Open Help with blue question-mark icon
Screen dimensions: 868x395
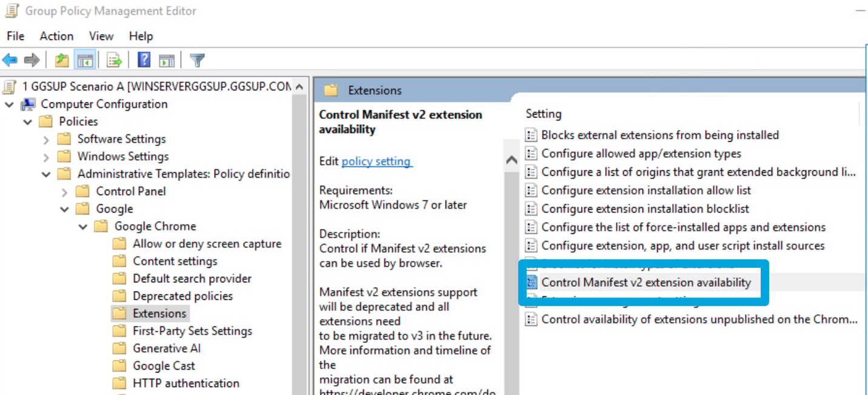click(x=144, y=60)
